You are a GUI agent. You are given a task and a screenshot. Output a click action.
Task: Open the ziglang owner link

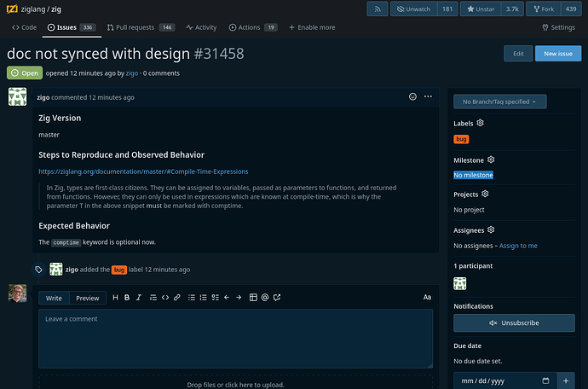pos(33,9)
